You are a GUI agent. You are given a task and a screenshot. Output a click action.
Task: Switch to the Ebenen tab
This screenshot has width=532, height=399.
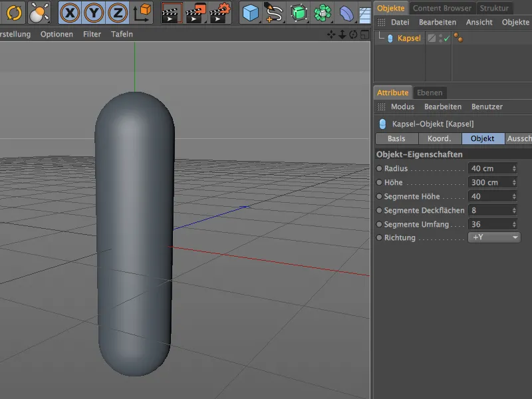coord(430,92)
